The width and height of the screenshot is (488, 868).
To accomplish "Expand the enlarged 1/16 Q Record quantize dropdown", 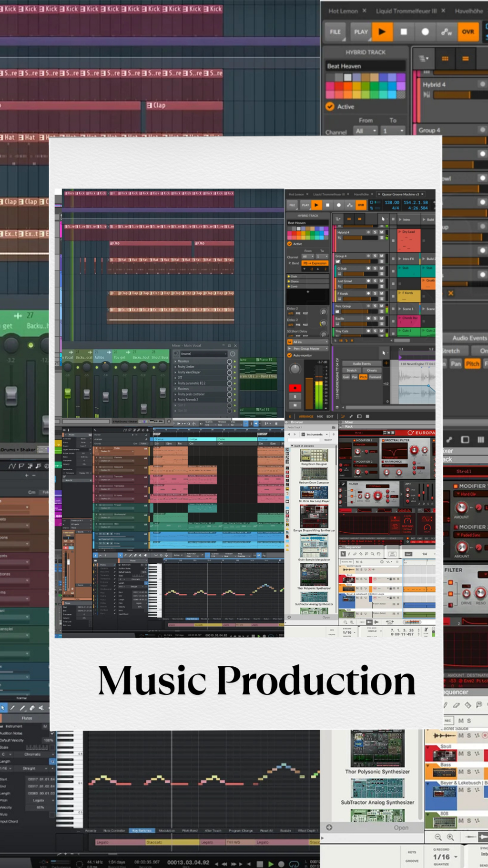I will (x=445, y=857).
